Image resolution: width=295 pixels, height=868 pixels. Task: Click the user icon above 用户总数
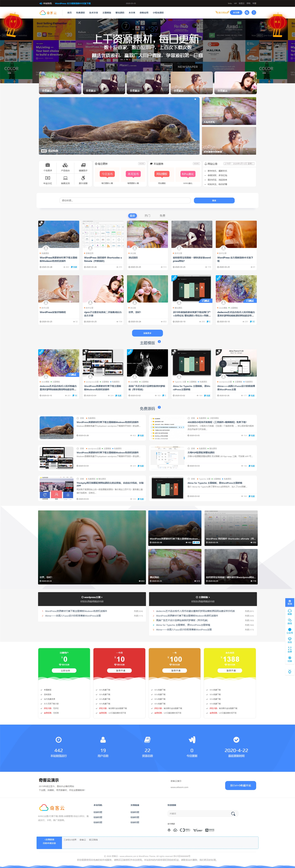tap(103, 740)
